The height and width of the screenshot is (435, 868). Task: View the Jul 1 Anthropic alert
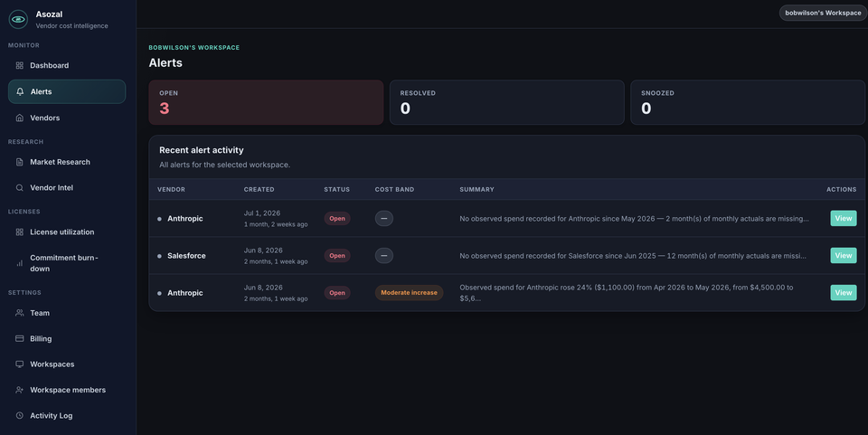click(843, 219)
